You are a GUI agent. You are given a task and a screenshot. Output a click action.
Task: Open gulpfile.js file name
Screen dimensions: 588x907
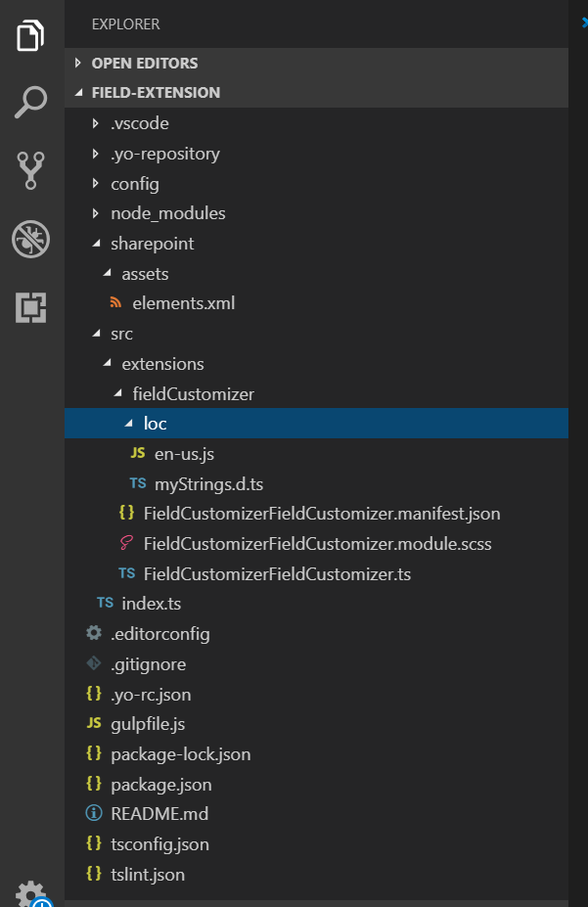point(148,724)
